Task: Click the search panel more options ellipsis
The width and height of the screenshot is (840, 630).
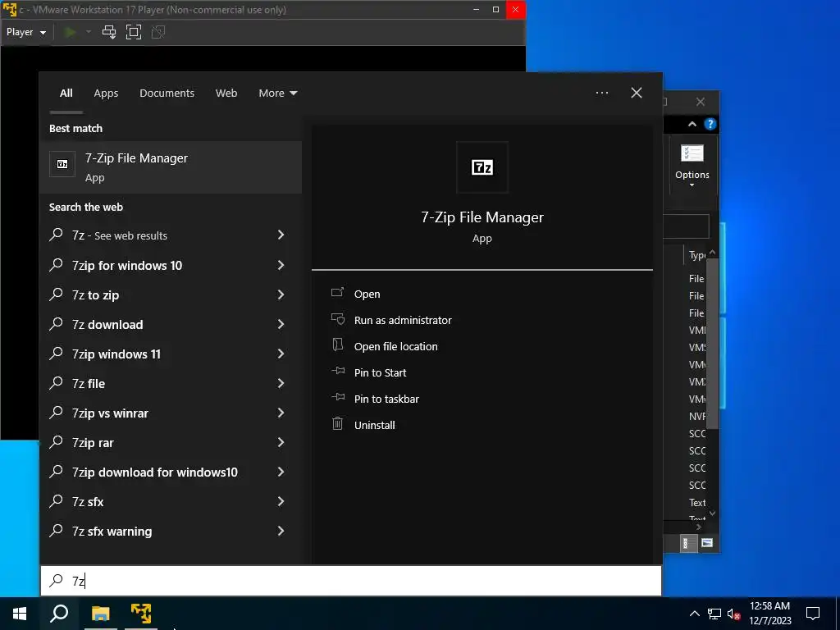Action: 602,93
